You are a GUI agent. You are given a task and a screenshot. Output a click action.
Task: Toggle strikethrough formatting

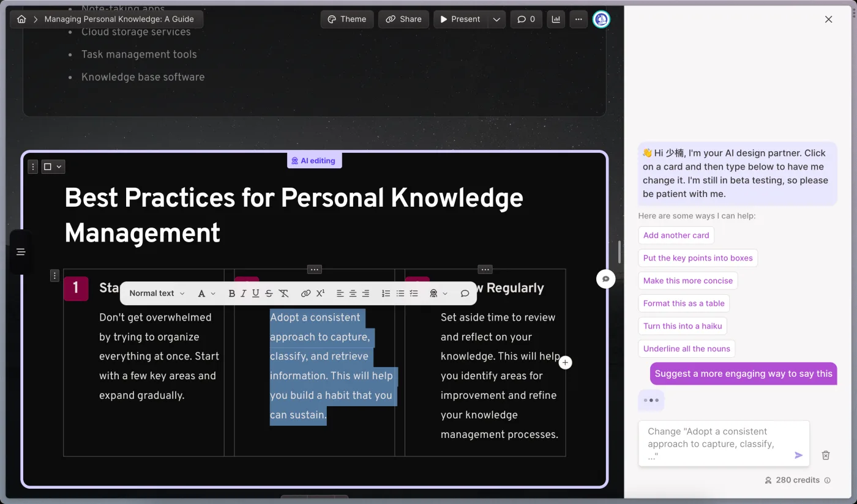tap(269, 294)
